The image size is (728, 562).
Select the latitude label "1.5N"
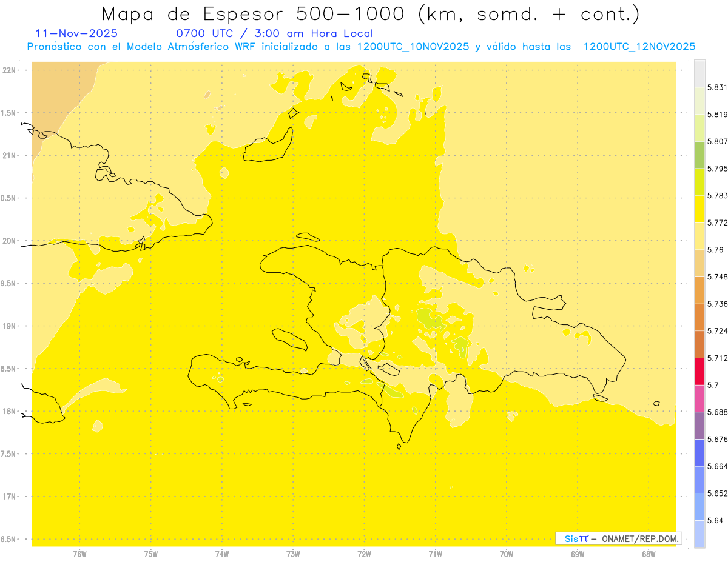(x=9, y=113)
